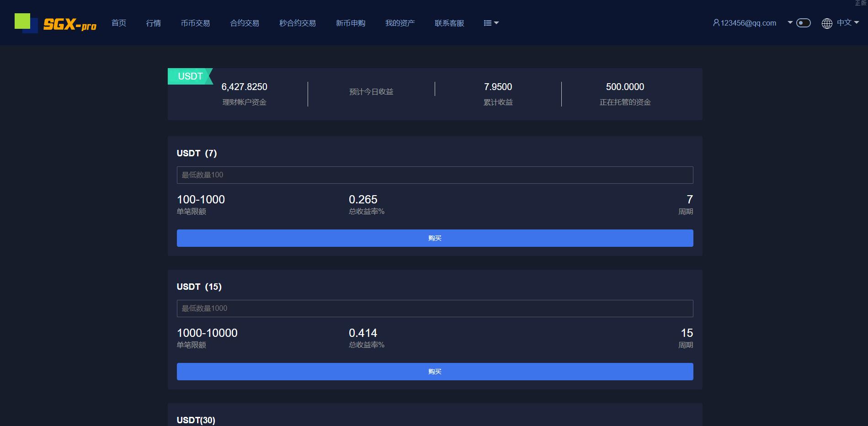Screen dimensions: 868x426
Task: Open the list menu icon
Action: pyautogui.click(x=491, y=23)
